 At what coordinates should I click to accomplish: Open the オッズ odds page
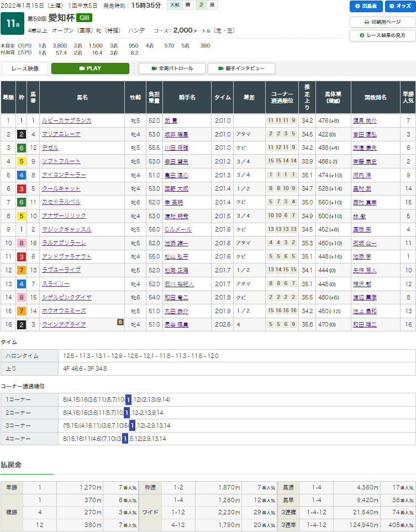tap(398, 7)
